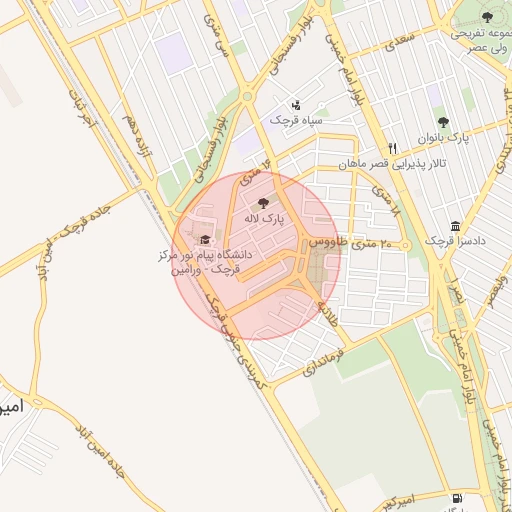This screenshot has height=512, width=512.
Task: Select the جاده امین آباد road label
Action: (100, 452)
